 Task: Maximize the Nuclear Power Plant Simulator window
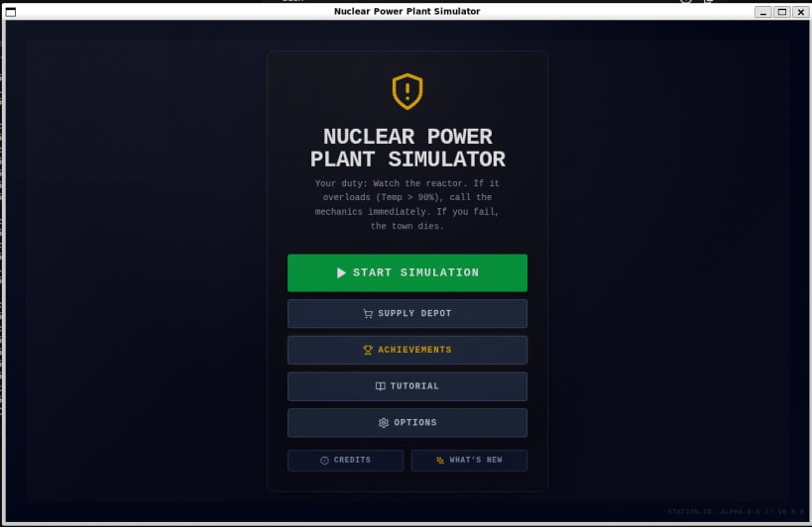coord(782,11)
